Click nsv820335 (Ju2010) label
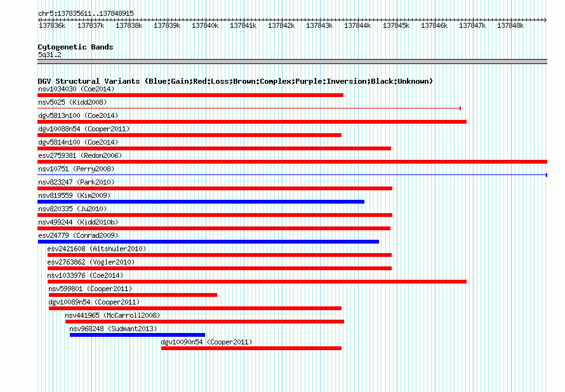This screenshot has height=392, width=565. (x=72, y=209)
